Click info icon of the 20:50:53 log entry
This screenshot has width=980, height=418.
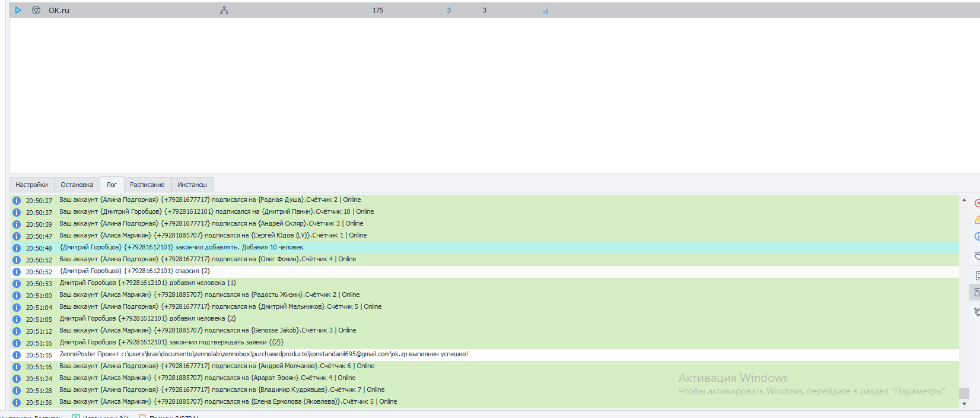coord(17,284)
